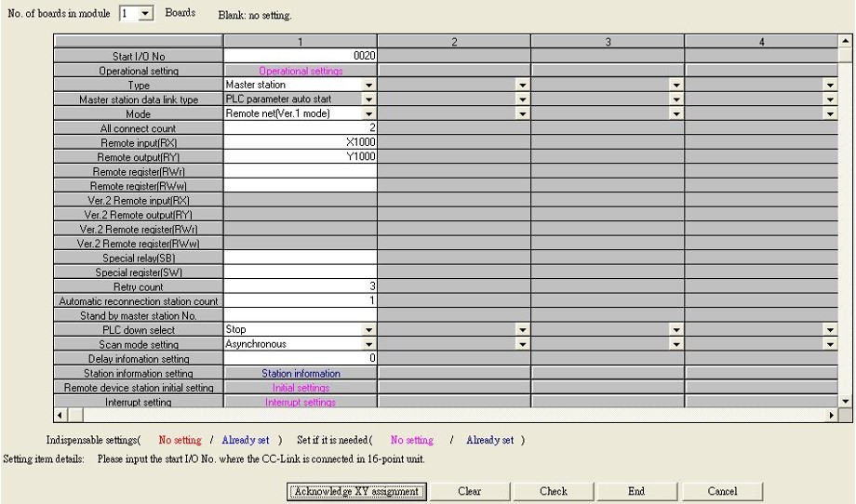Click the column 3 header

[x=608, y=42]
